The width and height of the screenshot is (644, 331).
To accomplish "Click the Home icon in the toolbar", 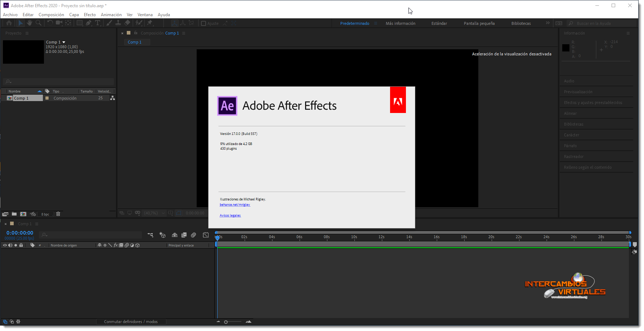I will pos(9,23).
